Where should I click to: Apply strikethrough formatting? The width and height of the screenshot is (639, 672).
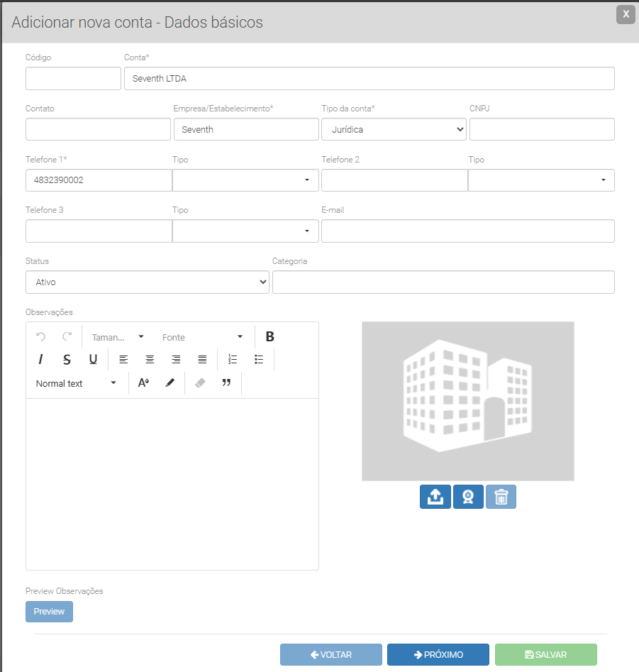[67, 360]
